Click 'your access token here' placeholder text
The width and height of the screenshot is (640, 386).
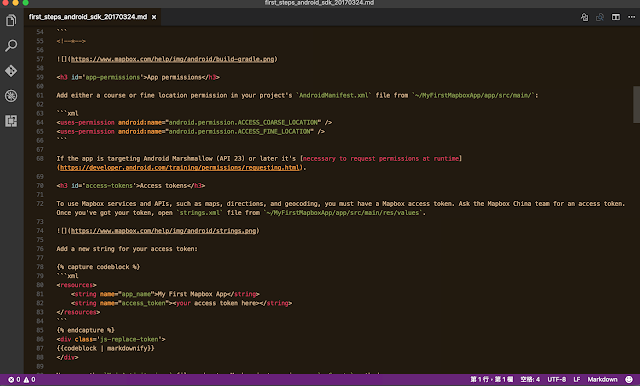click(x=216, y=303)
